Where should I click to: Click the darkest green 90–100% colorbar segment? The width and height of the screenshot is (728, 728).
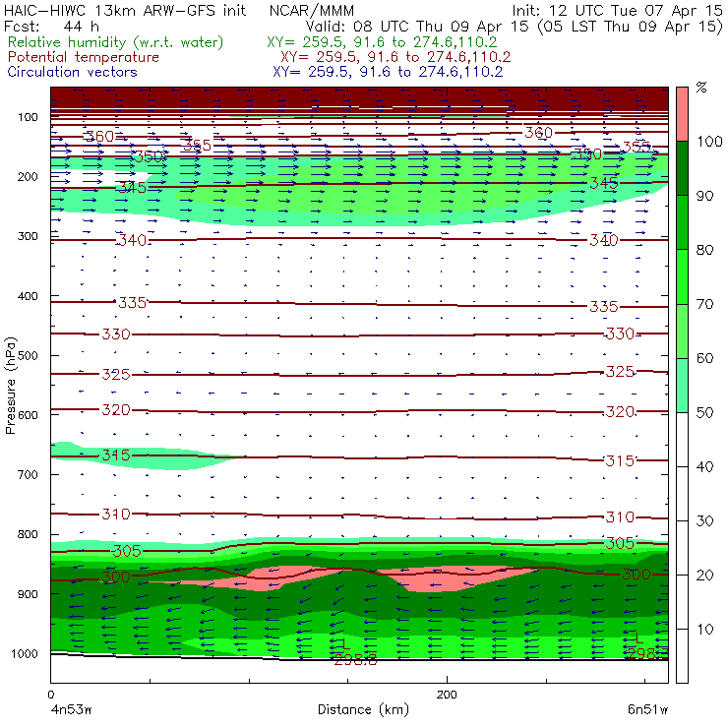682,168
